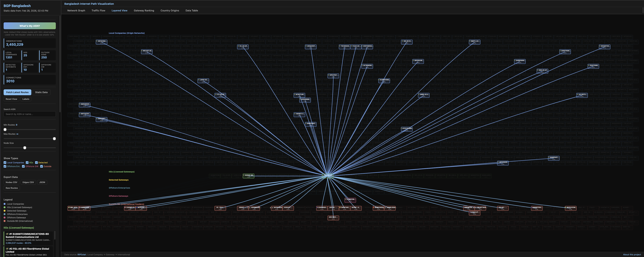Open the RIPEstat data source link
644x257 pixels.
(82, 255)
